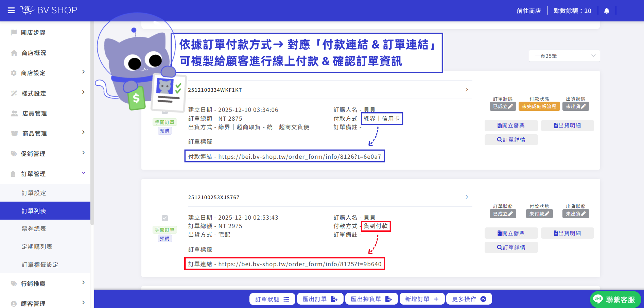This screenshot has height=308, width=644.
Task: Open 票券總表 submenu item
Action: click(x=45, y=229)
